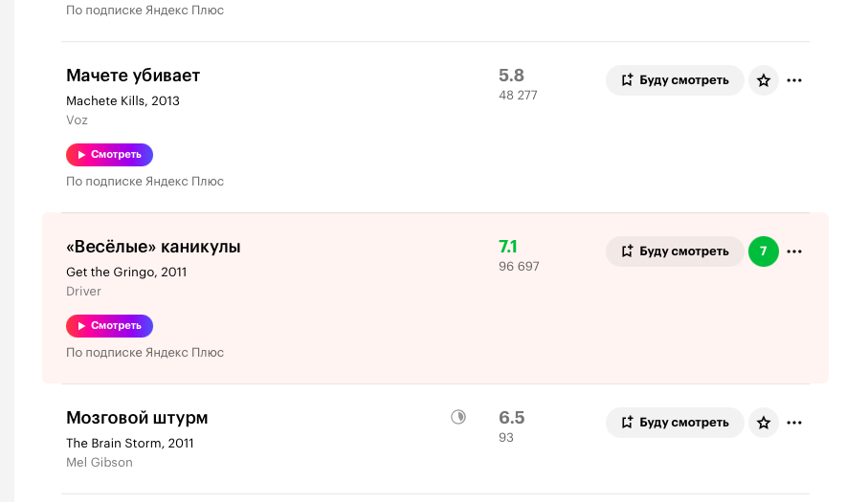Click the clock icon next to Мозговой штурм

click(x=458, y=417)
